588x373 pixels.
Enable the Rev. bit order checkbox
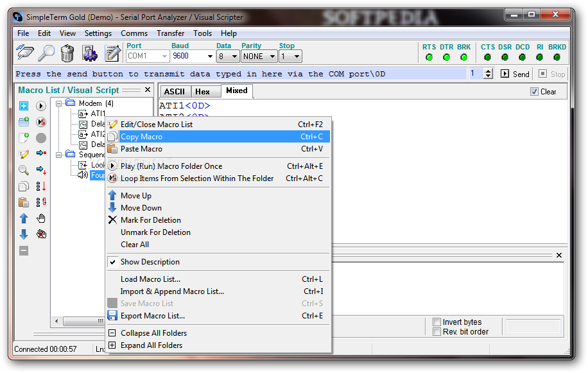pos(437,332)
